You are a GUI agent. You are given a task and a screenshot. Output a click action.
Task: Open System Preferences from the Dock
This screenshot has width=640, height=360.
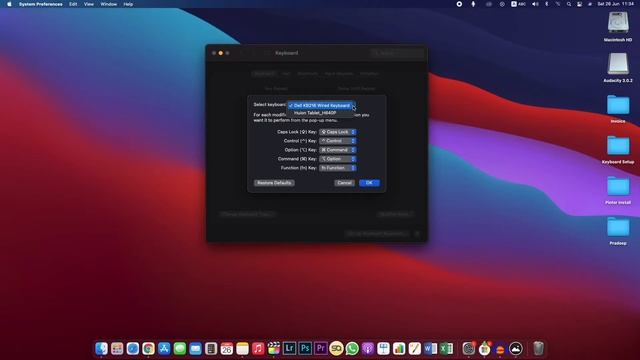[469, 349]
